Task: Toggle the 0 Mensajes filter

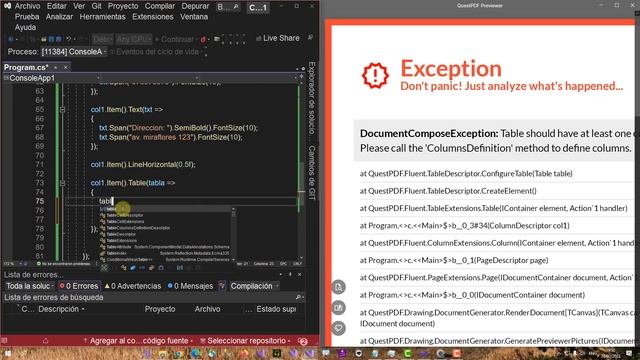Action: pyautogui.click(x=190, y=286)
